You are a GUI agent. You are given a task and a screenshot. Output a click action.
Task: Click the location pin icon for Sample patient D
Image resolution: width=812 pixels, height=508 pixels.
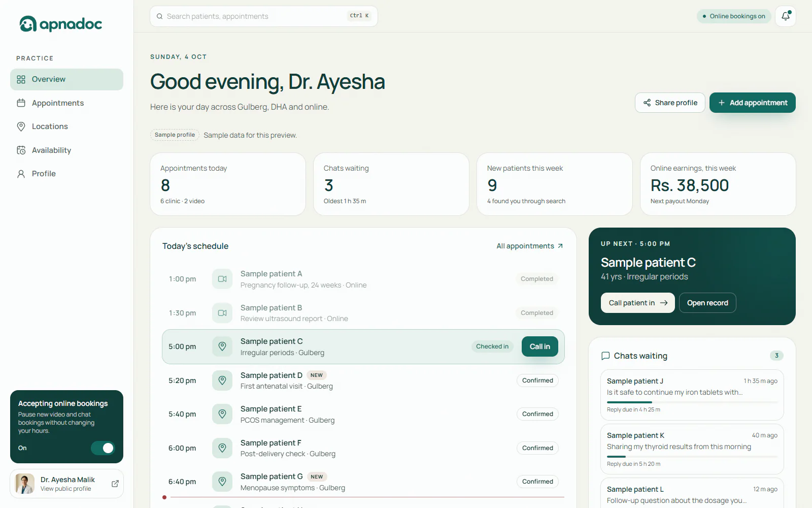tap(222, 380)
